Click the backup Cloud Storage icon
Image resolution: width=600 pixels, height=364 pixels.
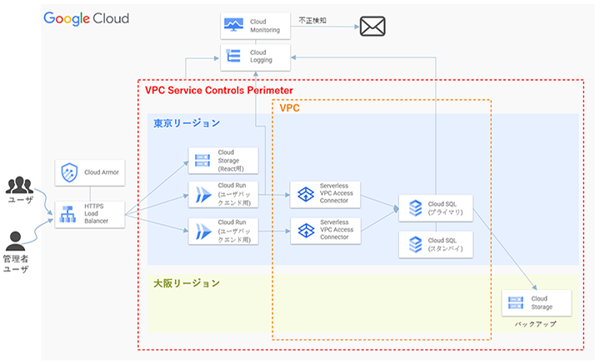coord(516,302)
